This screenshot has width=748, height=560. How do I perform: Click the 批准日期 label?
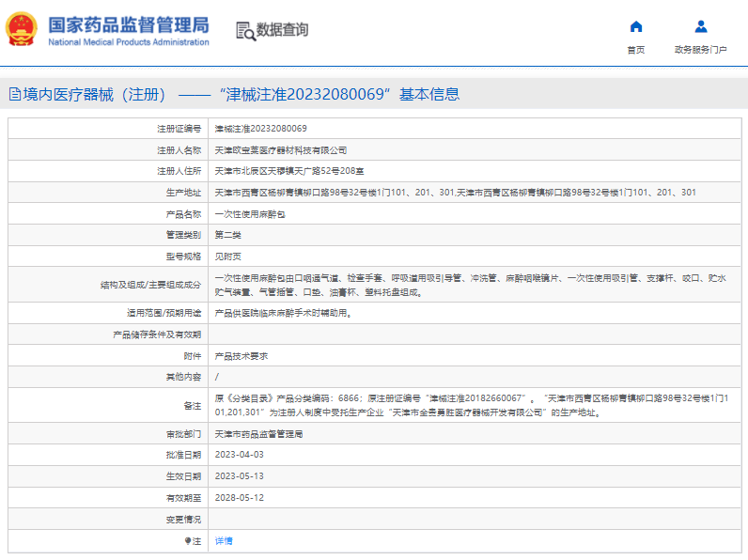click(x=183, y=455)
